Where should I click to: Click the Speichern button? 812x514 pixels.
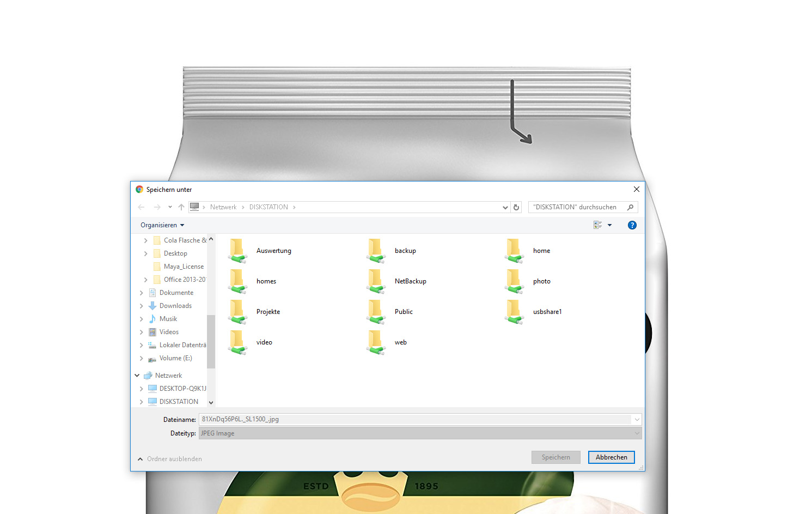[556, 457]
